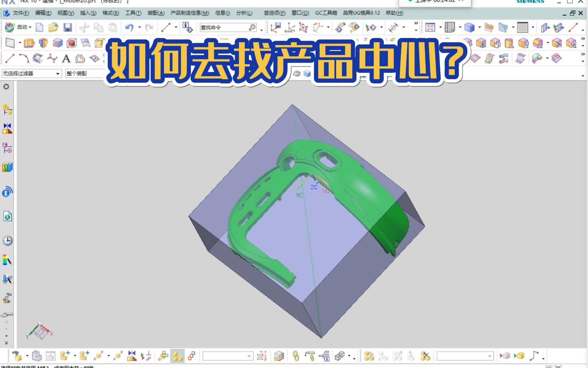588x368 pixels.
Task: Open the Start (启动) dropdown
Action: pos(18,27)
